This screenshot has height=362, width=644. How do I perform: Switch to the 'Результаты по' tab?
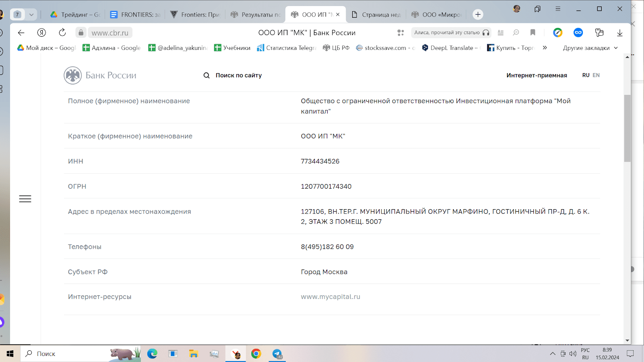[256, 14]
